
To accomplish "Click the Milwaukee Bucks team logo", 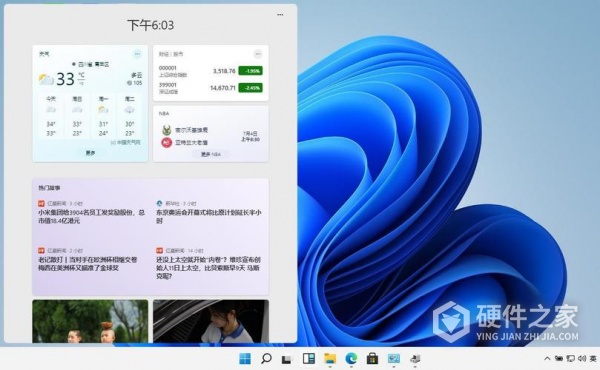I will (166, 130).
